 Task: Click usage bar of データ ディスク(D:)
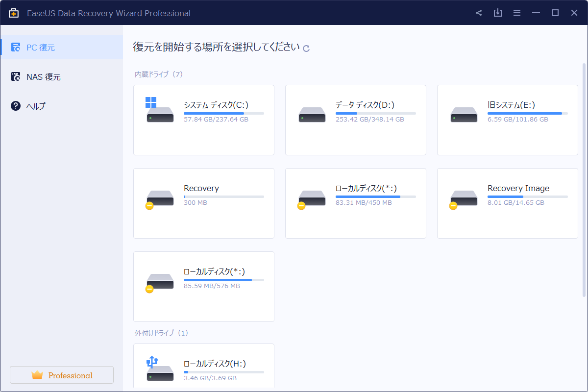click(x=376, y=113)
